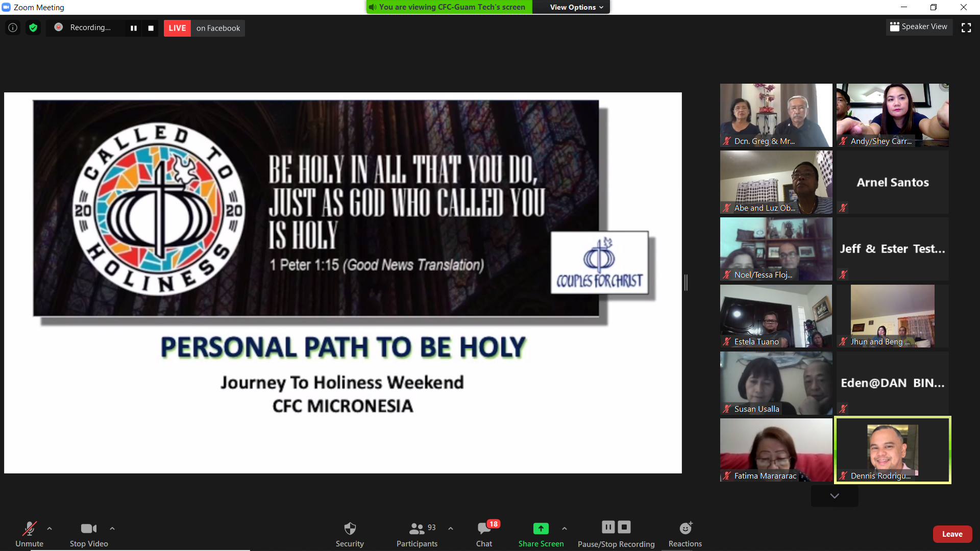
Task: Expand caret next to Participants
Action: 451,529
